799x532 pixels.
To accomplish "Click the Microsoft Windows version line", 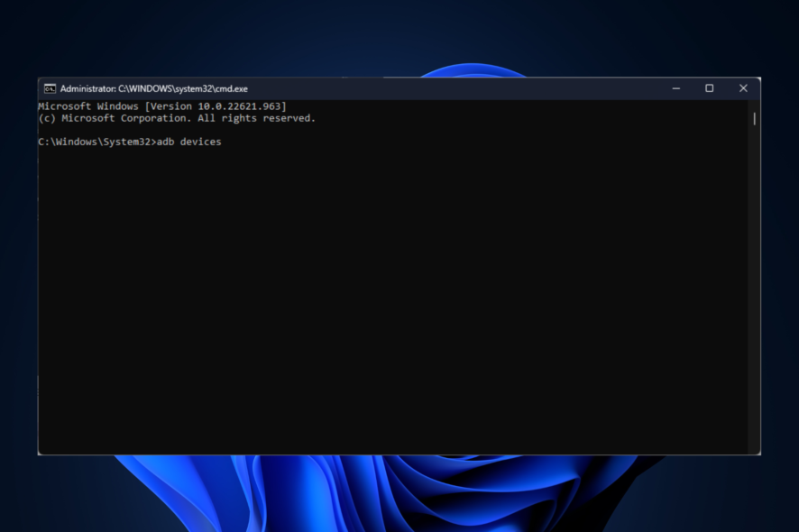I will [162, 105].
